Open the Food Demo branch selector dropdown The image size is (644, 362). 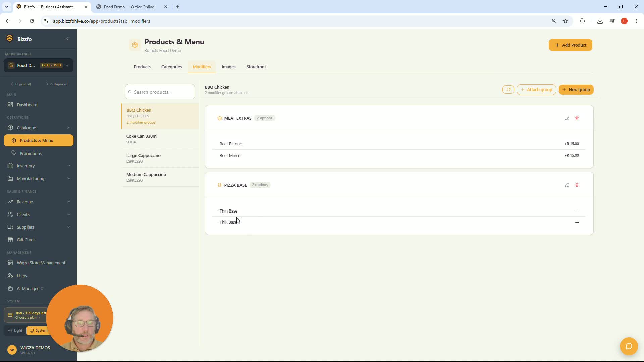point(39,65)
